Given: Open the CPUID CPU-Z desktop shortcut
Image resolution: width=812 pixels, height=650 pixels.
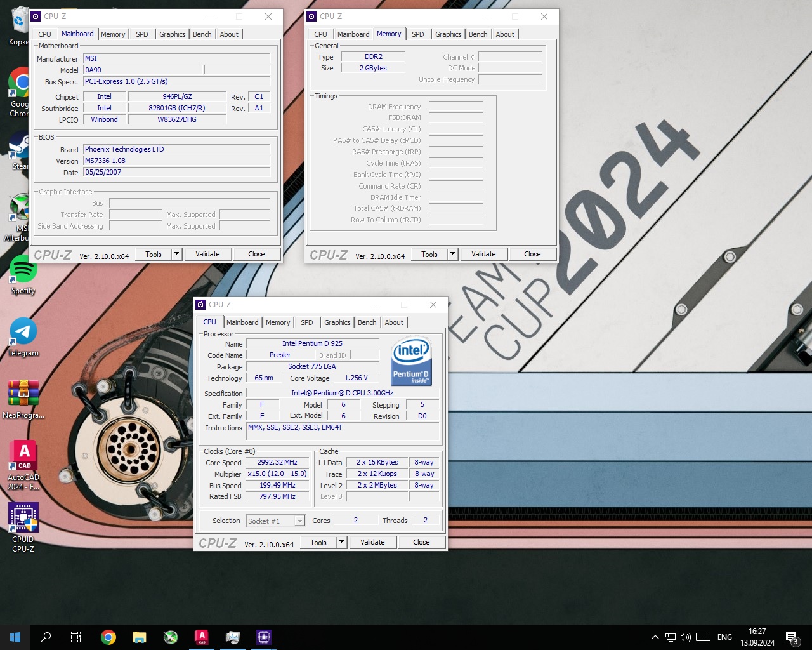Looking at the screenshot, I should (x=23, y=527).
